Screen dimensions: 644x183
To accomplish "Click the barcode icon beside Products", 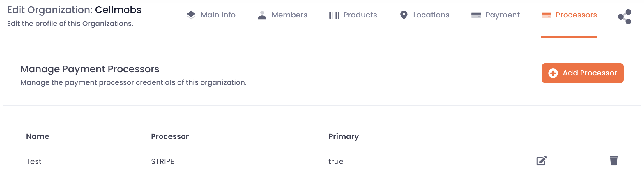I will tap(334, 15).
